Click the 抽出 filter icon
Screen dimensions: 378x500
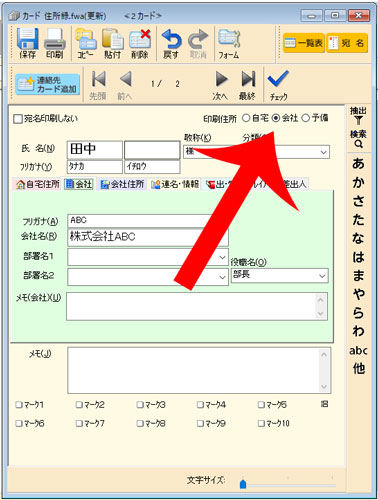358,115
